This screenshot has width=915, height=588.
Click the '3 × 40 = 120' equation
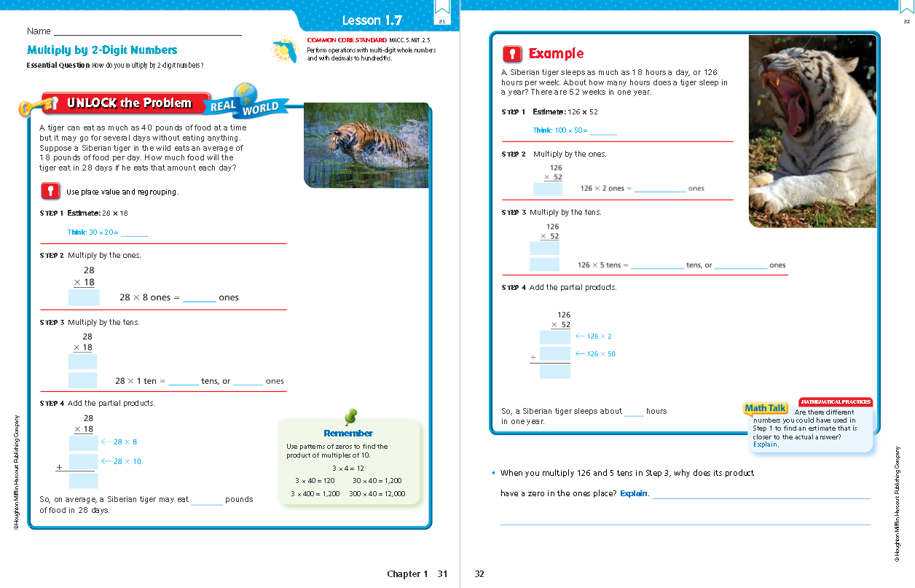(x=315, y=481)
